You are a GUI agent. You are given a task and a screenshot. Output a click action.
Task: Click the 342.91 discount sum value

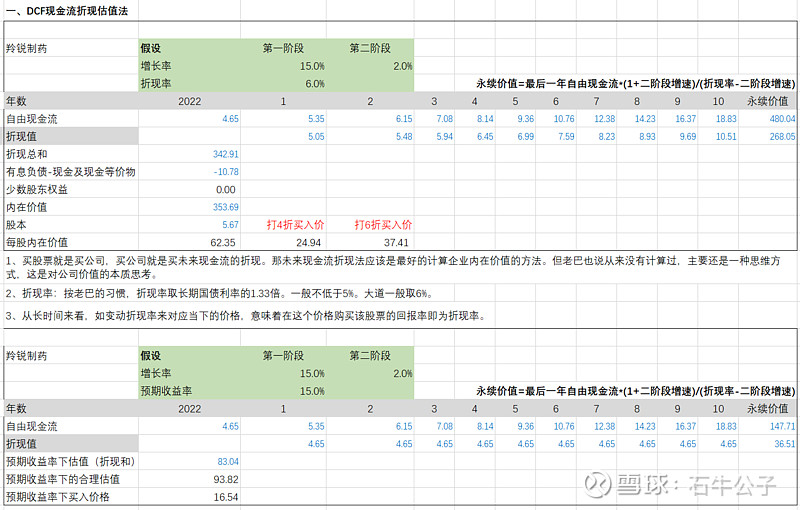226,154
